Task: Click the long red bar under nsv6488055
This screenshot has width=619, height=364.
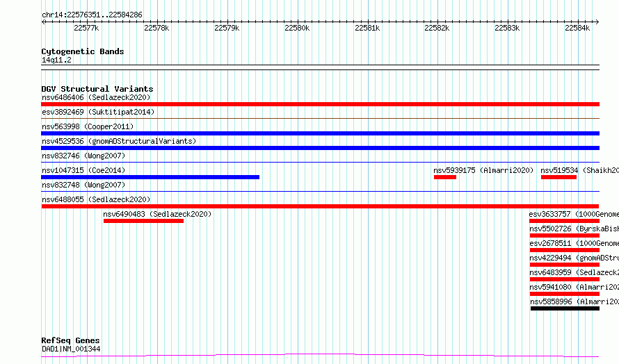Action: (320, 206)
